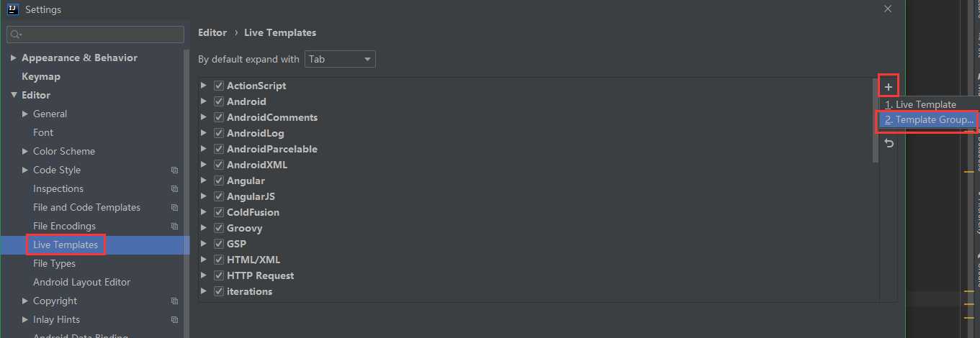Click the copy icon beside Inspections
This screenshot has width=980, height=338.
click(174, 189)
